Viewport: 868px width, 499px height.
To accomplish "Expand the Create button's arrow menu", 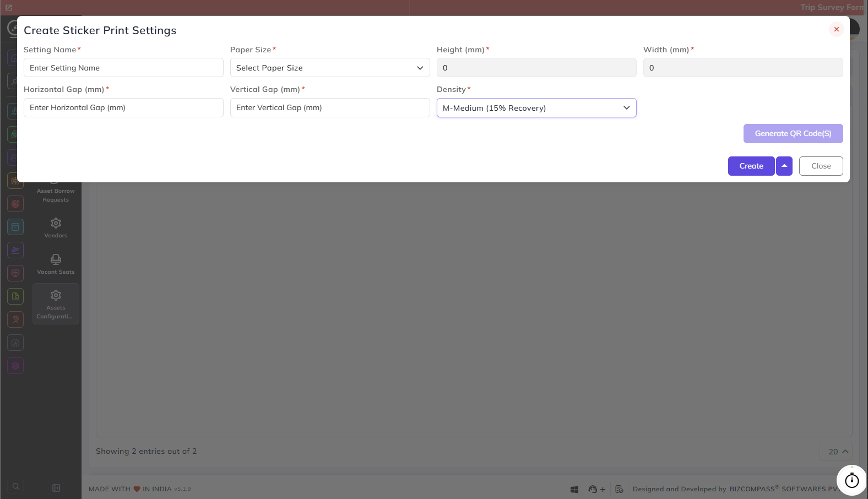I will 784,166.
